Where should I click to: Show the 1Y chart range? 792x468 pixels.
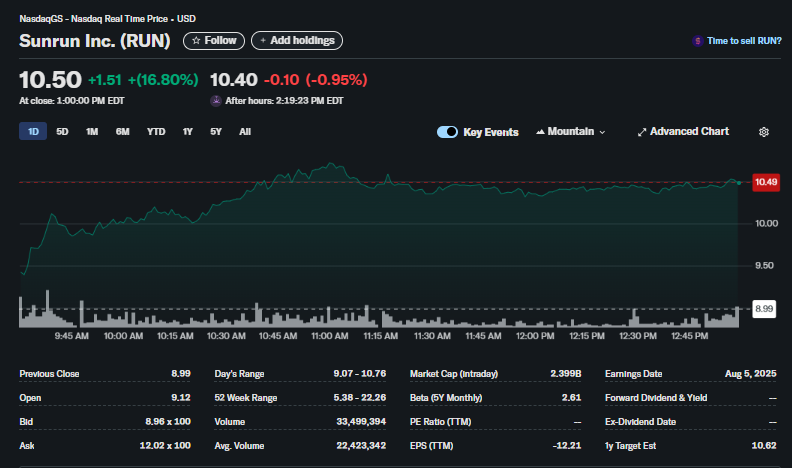point(187,131)
